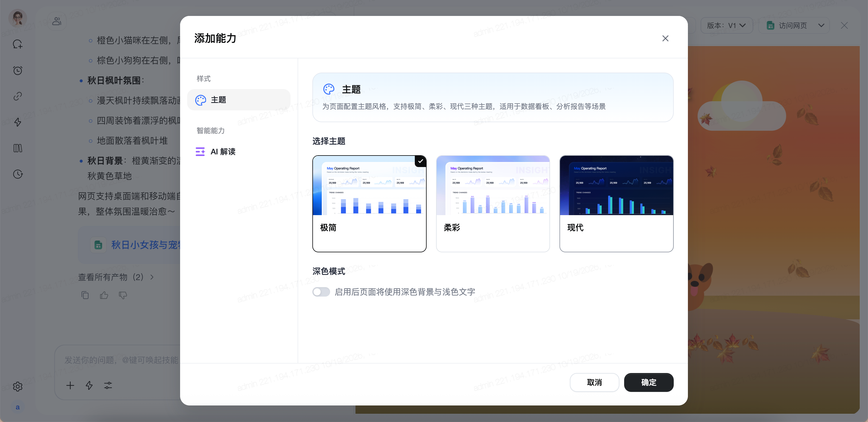Click the alarm clock icon in sidebar
The height and width of the screenshot is (422, 868).
click(x=18, y=71)
